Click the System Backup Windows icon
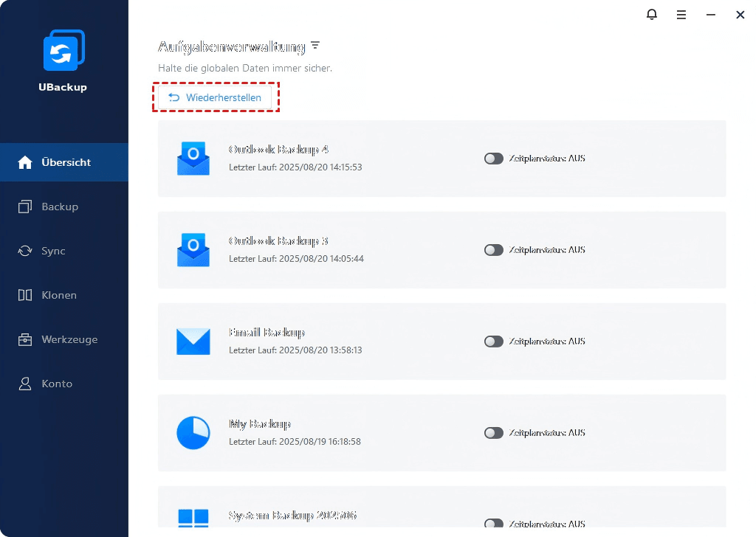 [193, 517]
